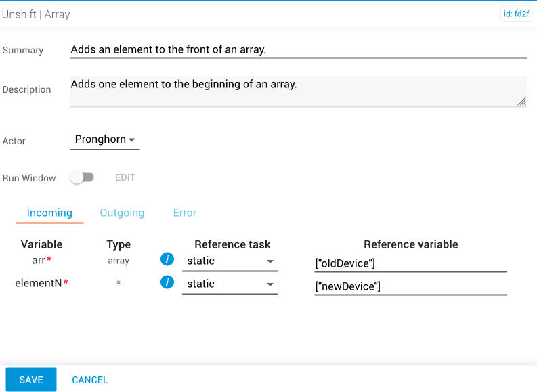Click the CANCEL button
This screenshot has width=537, height=392.
pyautogui.click(x=90, y=380)
